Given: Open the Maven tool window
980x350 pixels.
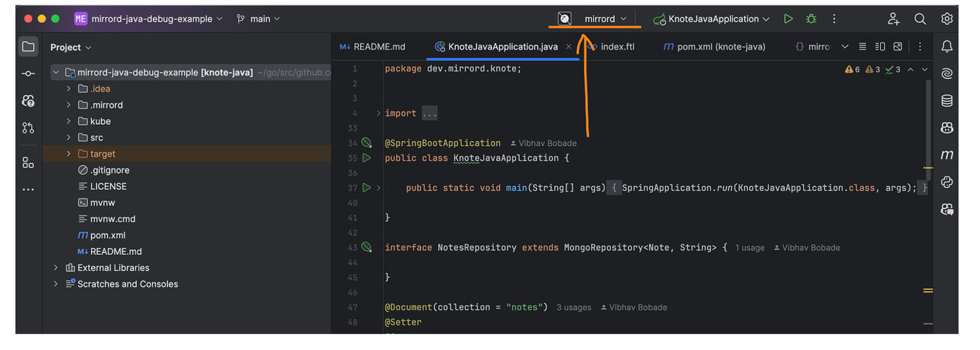Looking at the screenshot, I should click(x=946, y=155).
